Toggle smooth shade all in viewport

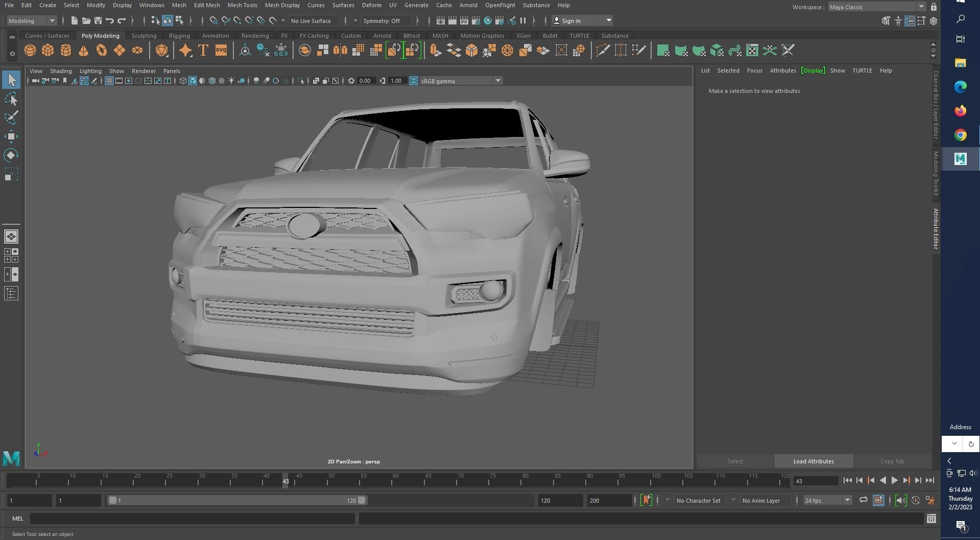[193, 81]
